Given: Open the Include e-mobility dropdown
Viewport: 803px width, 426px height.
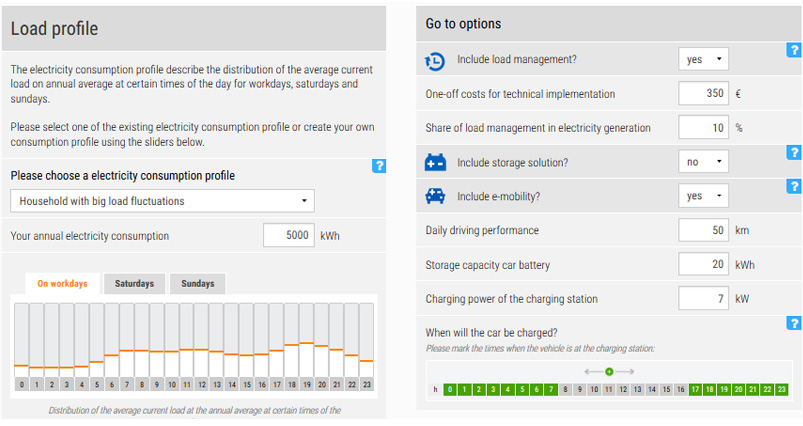Looking at the screenshot, I should (703, 196).
